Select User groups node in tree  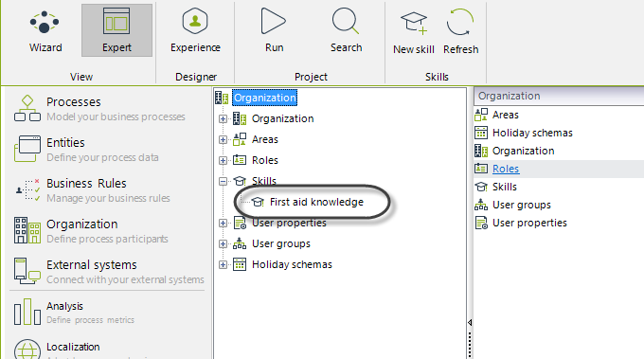coord(281,244)
